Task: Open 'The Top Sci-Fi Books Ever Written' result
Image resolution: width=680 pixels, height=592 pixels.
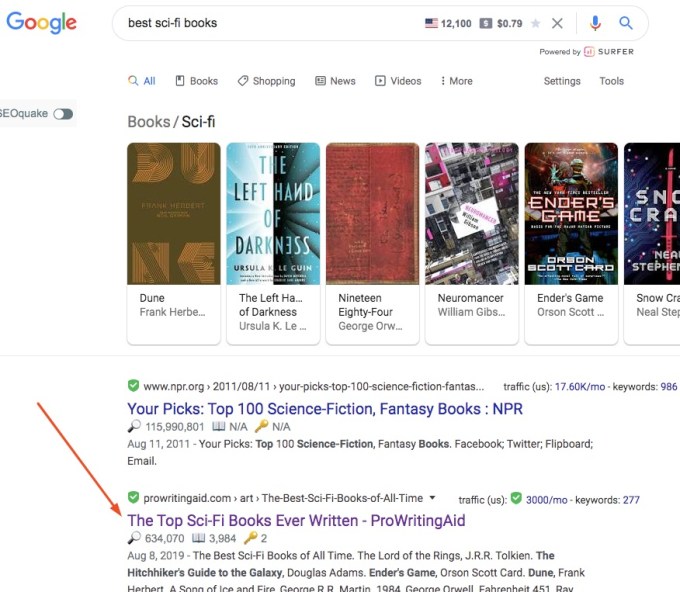Action: point(296,520)
